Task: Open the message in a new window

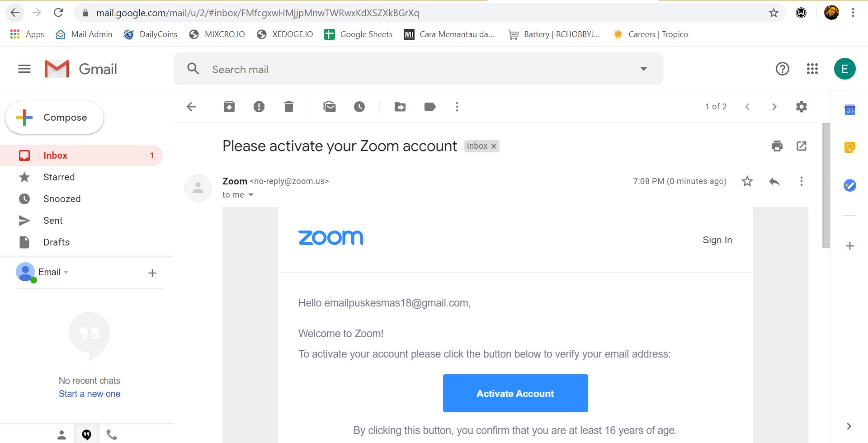Action: [802, 146]
